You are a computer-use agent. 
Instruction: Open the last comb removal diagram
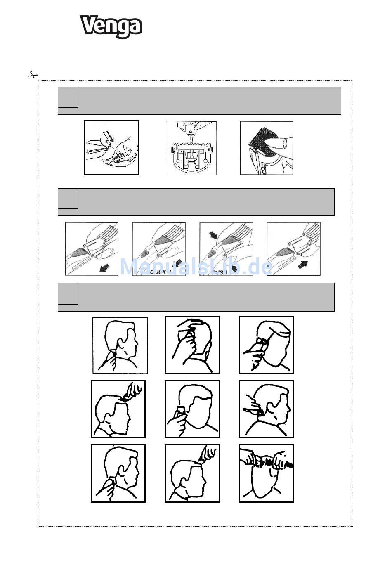[x=293, y=249]
